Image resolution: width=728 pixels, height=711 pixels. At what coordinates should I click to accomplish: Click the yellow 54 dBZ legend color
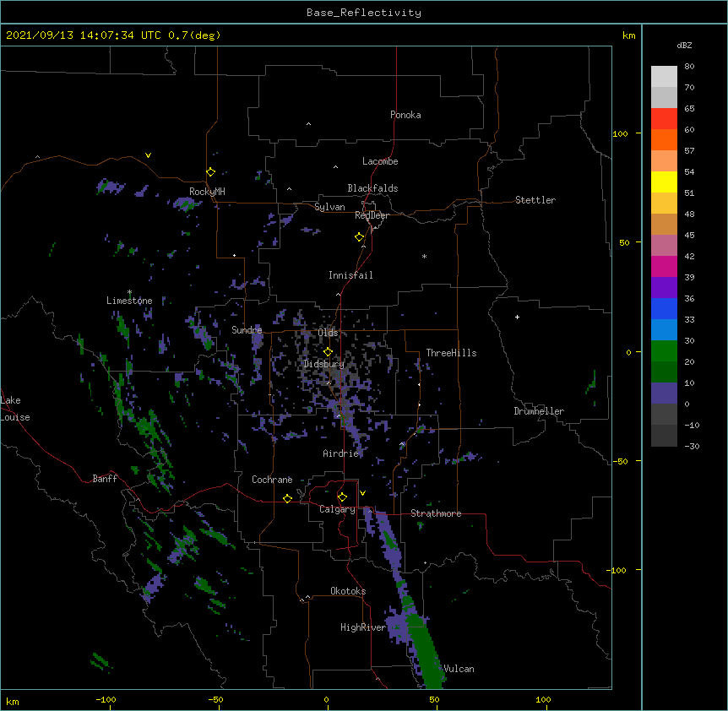pos(664,182)
